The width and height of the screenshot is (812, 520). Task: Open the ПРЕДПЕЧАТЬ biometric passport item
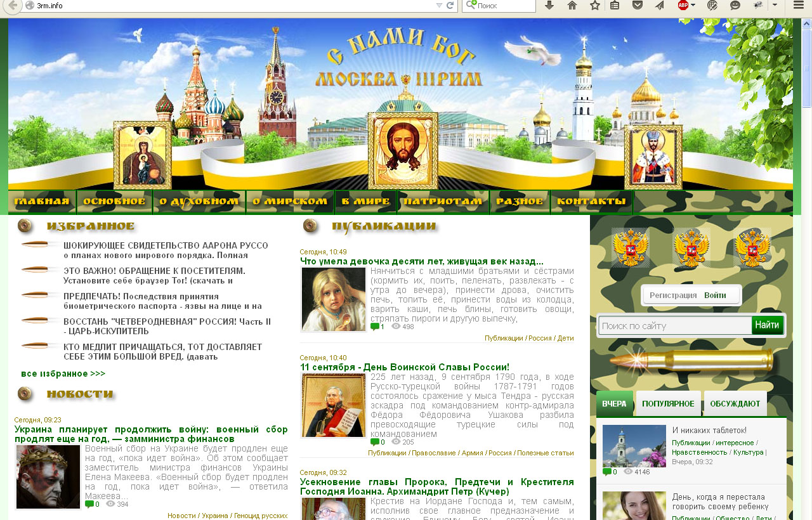coord(162,301)
